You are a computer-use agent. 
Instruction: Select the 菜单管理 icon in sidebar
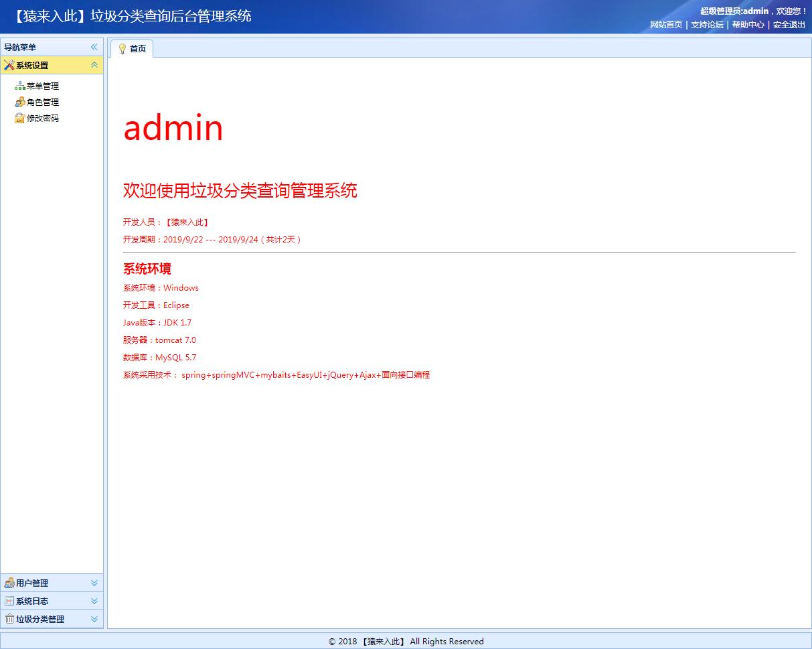click(20, 86)
